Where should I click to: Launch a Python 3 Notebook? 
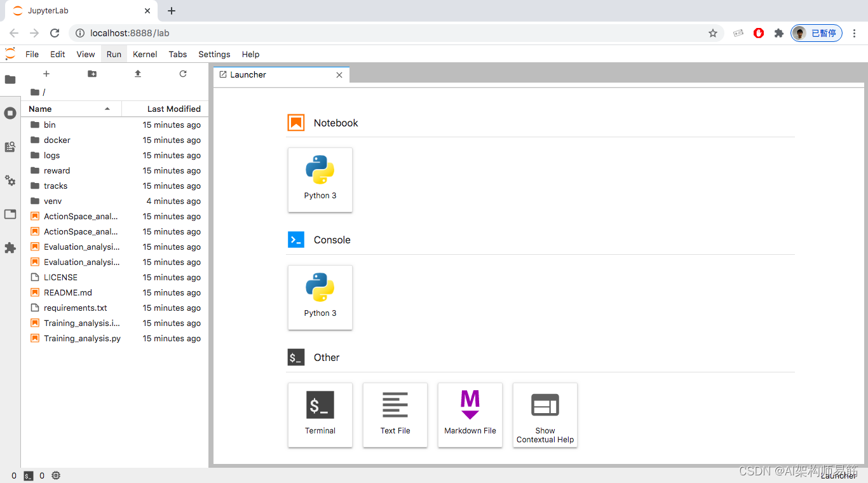pyautogui.click(x=320, y=180)
